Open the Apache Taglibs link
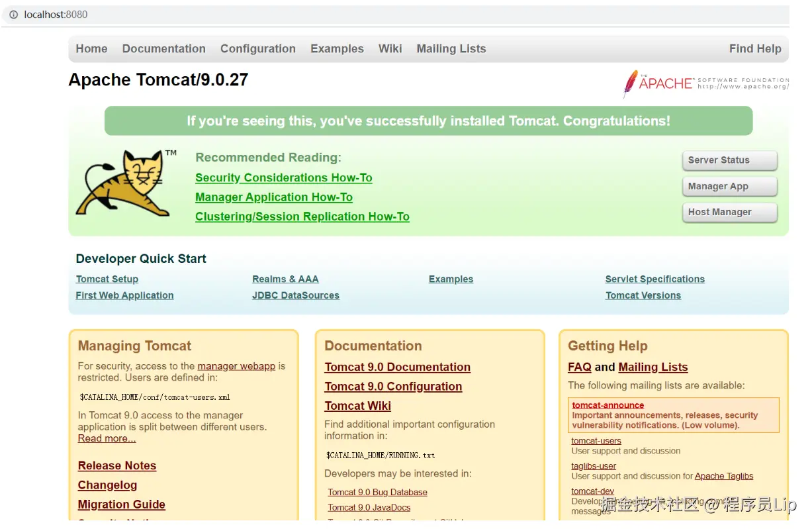This screenshot has height=529, width=812. pos(724,476)
